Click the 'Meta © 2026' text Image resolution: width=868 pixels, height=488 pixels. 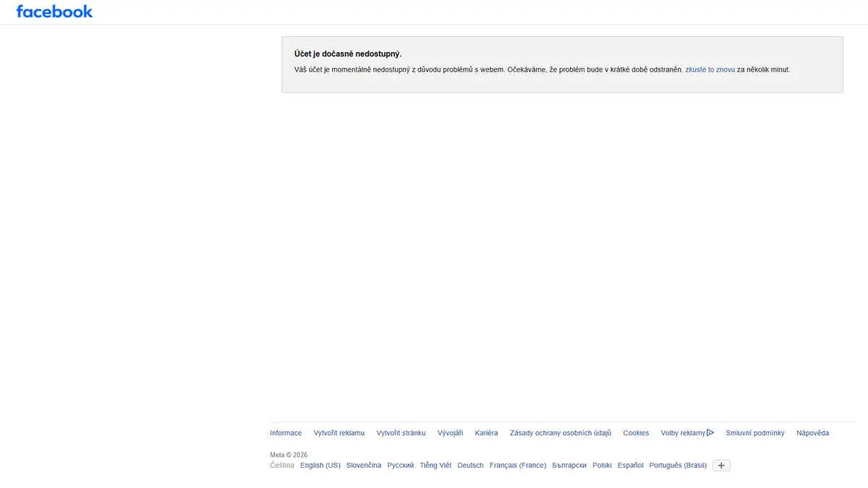[289, 455]
